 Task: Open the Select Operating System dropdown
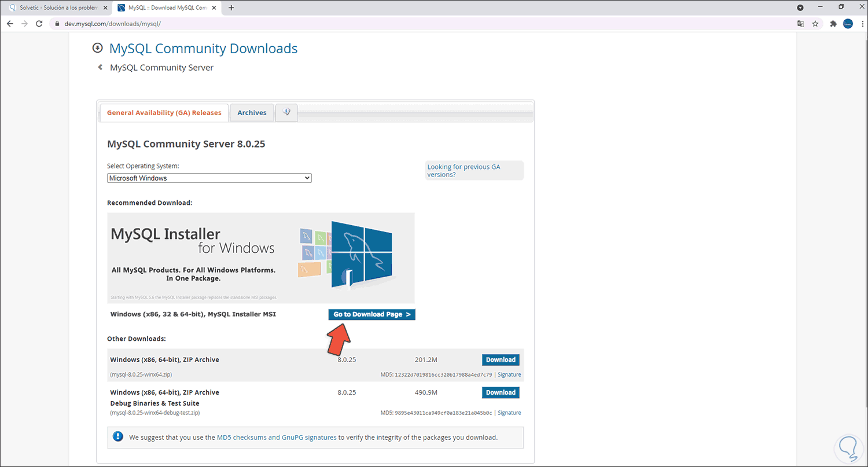click(209, 178)
